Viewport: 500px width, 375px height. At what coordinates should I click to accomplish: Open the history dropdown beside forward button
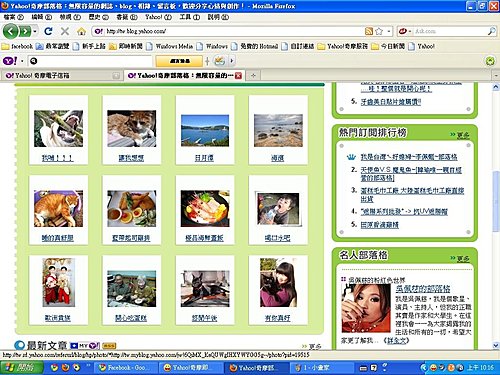click(35, 31)
